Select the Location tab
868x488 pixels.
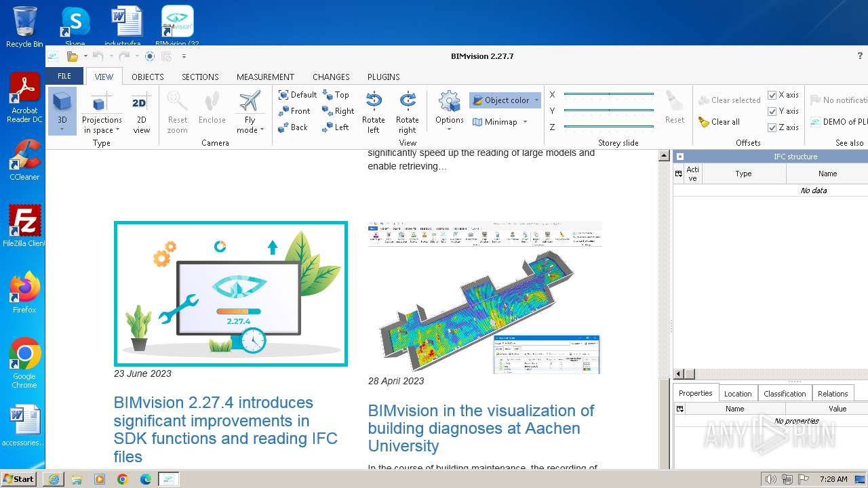(738, 394)
